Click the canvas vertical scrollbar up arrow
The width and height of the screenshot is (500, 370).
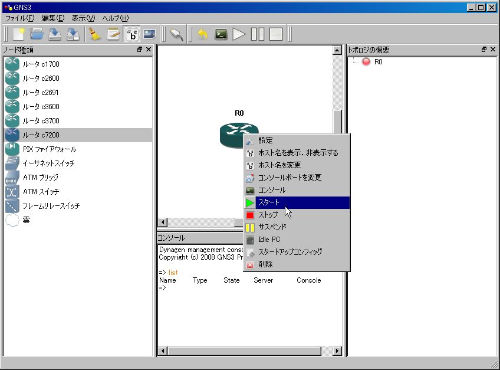337,51
